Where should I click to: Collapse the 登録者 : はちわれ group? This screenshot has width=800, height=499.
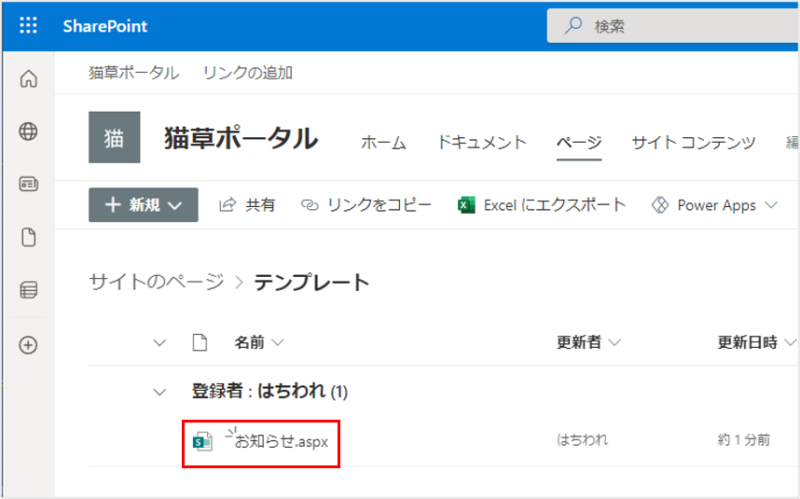(x=159, y=391)
